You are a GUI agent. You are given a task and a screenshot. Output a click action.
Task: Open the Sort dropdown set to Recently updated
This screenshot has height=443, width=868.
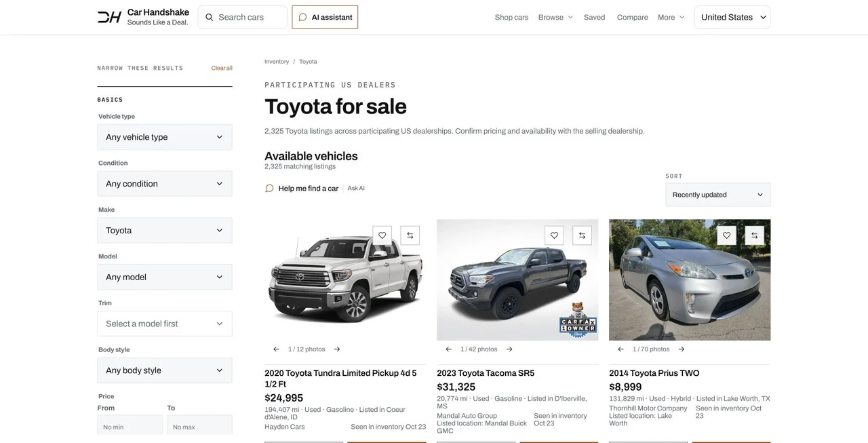coord(718,195)
